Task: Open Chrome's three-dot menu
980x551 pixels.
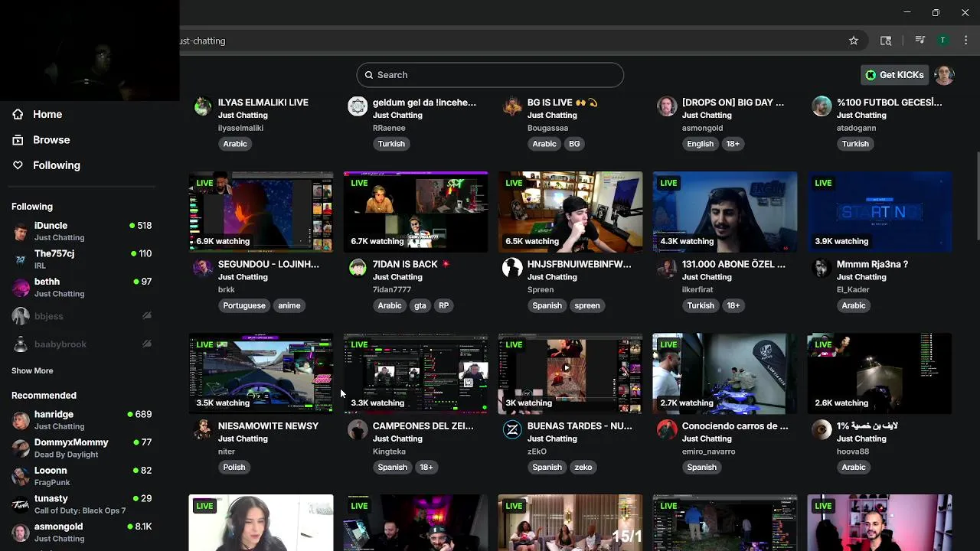Action: click(x=964, y=41)
